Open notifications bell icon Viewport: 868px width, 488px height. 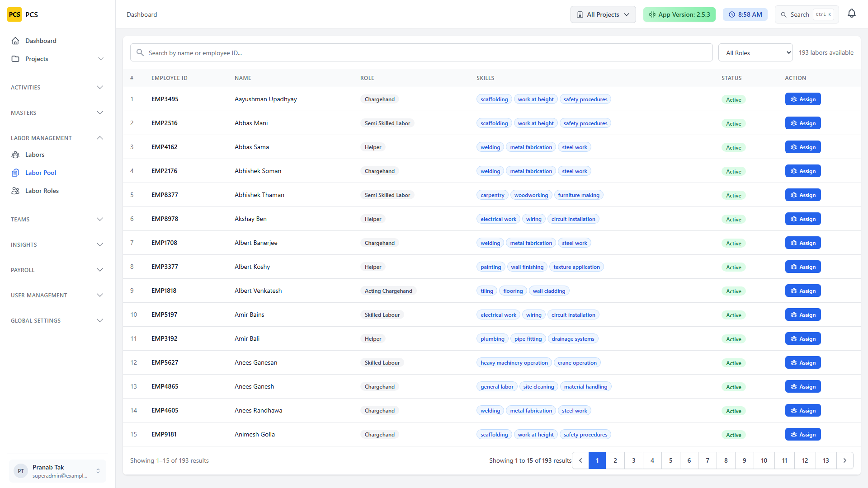852,14
